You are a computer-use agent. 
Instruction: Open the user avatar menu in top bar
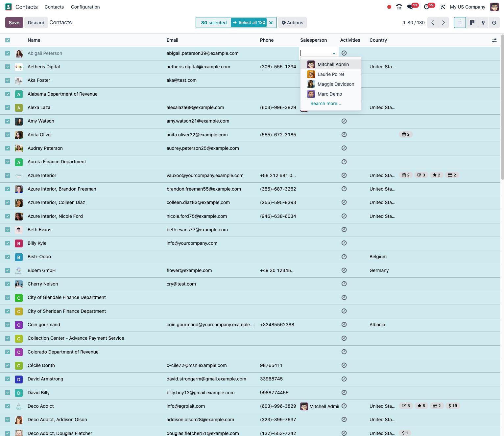pyautogui.click(x=494, y=7)
